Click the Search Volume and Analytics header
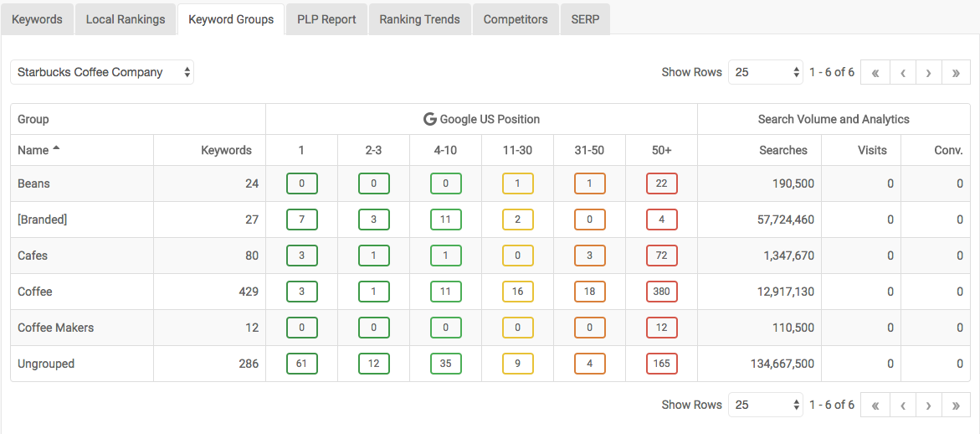The width and height of the screenshot is (980, 434). [x=833, y=119]
